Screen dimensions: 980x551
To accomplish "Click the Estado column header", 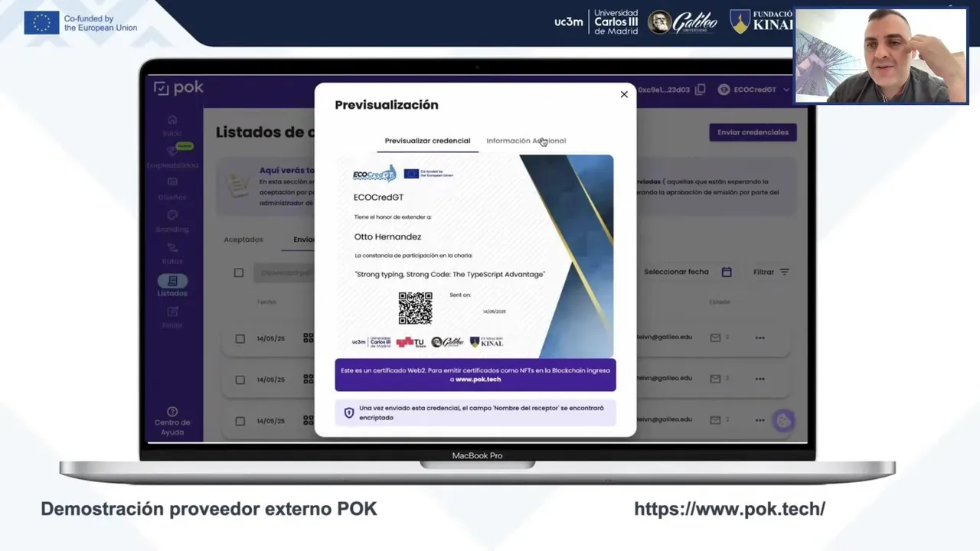I will point(720,302).
